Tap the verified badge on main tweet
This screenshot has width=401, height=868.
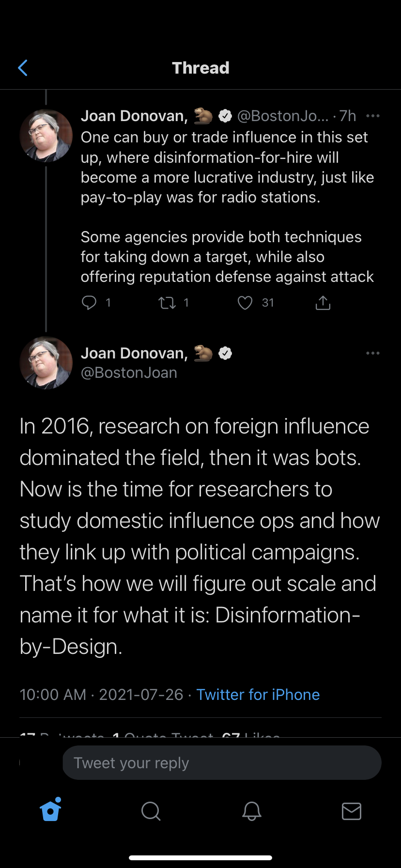pyautogui.click(x=225, y=353)
